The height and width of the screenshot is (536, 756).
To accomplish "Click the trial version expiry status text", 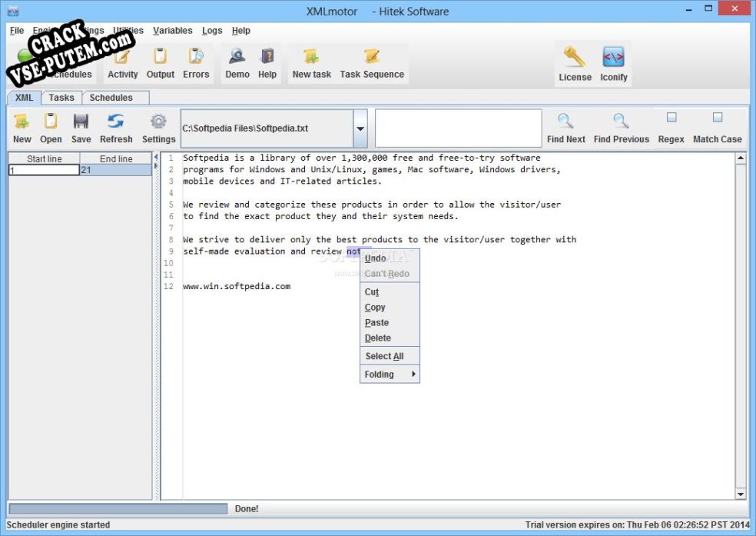I will point(638,525).
